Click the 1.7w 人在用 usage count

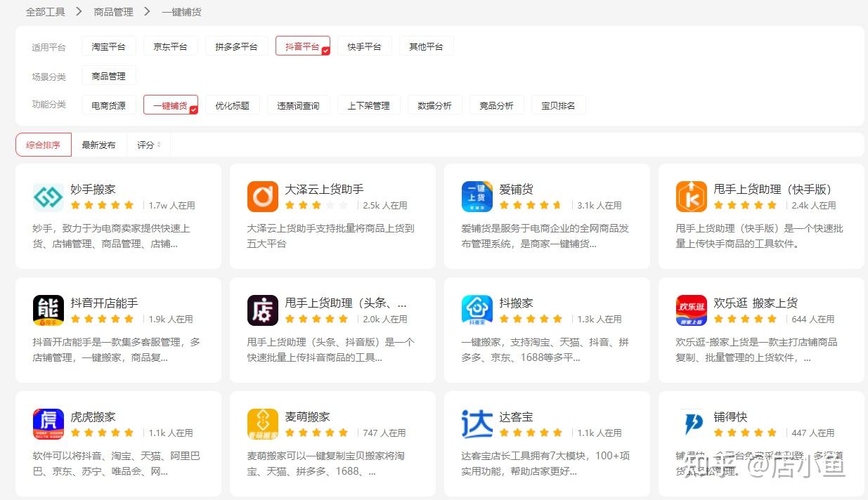(x=171, y=205)
